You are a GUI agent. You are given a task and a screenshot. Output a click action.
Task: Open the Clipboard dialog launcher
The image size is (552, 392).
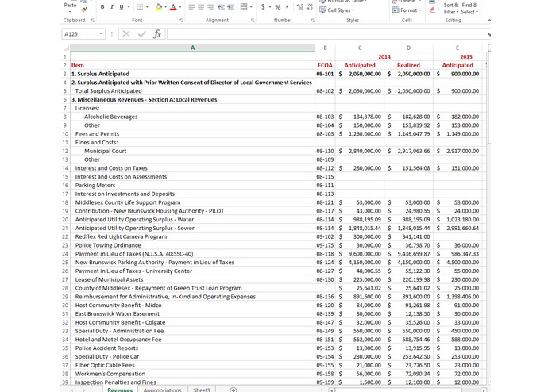pos(93,21)
